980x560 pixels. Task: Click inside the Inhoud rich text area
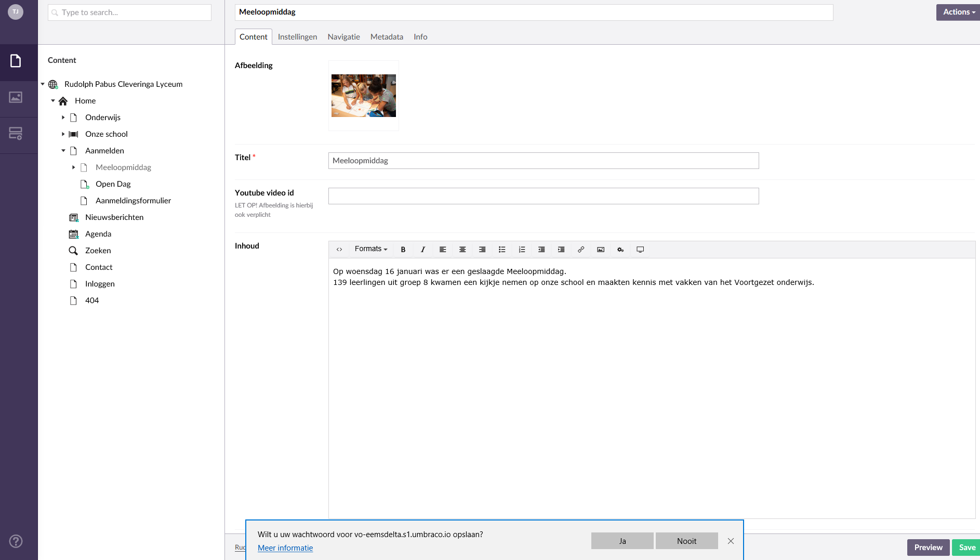point(652,388)
